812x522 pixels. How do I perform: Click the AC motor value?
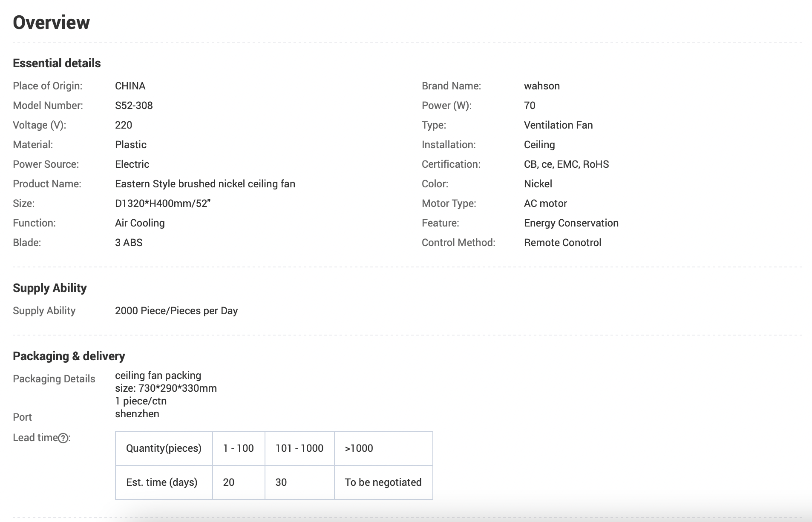545,204
